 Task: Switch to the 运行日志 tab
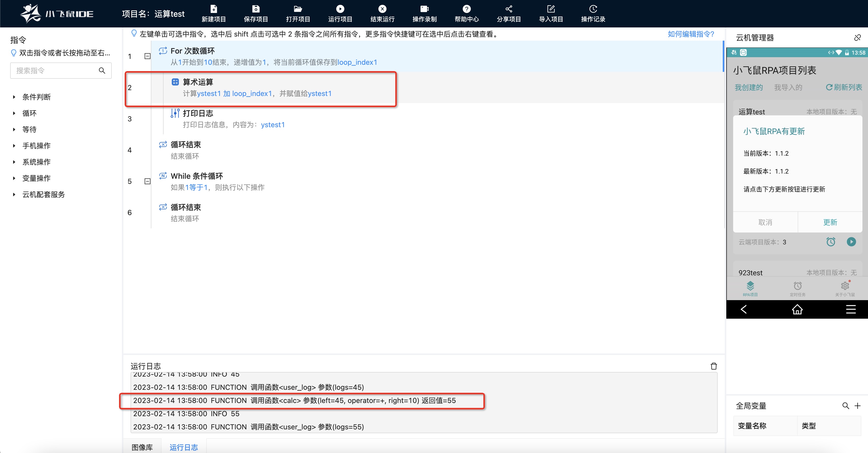(x=184, y=447)
